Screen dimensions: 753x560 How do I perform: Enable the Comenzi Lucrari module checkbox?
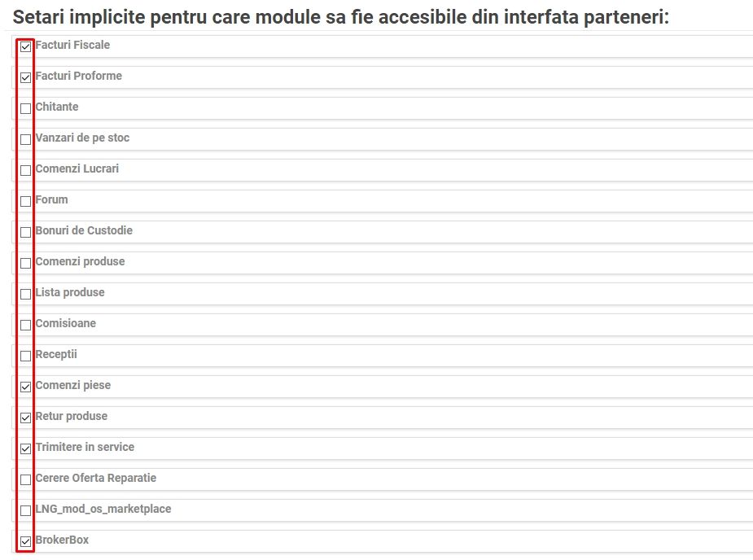pos(25,170)
